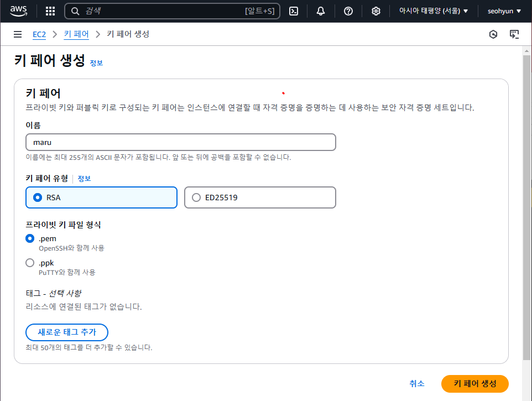Click the orange 키 페어 생성 button
The height and width of the screenshot is (401, 532).
tap(474, 384)
